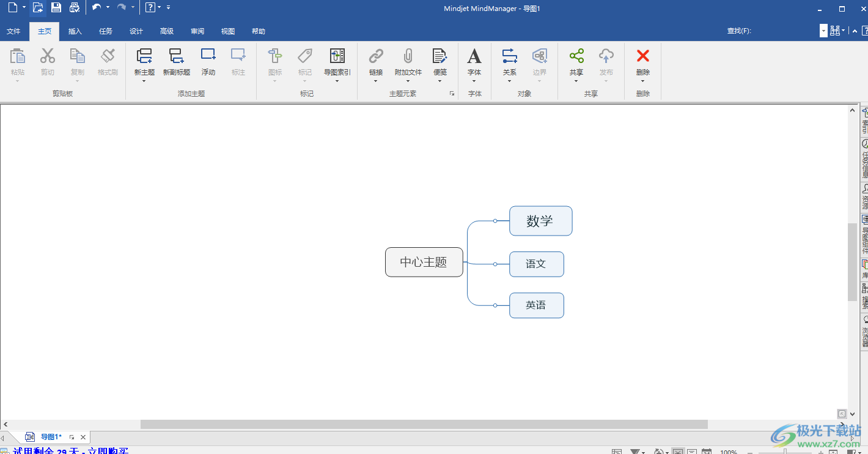868x454 pixels.
Task: Click the New document icon in quick access toolbar
Action: point(13,8)
